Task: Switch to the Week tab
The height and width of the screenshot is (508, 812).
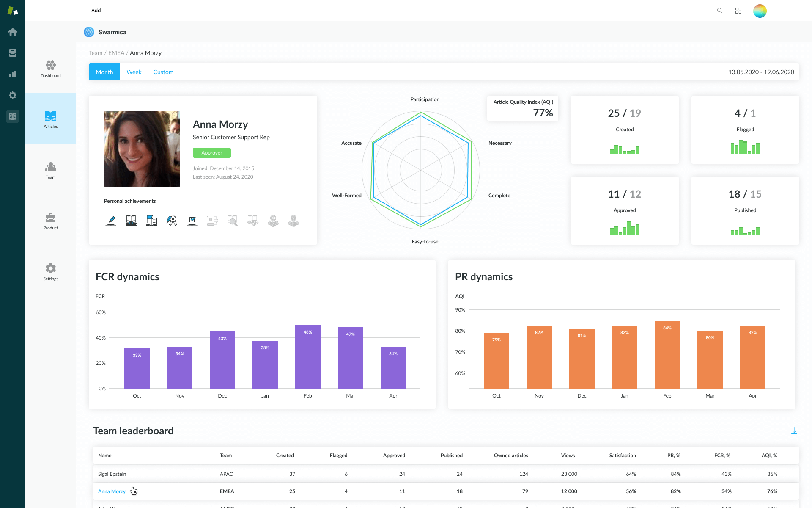Action: 134,72
